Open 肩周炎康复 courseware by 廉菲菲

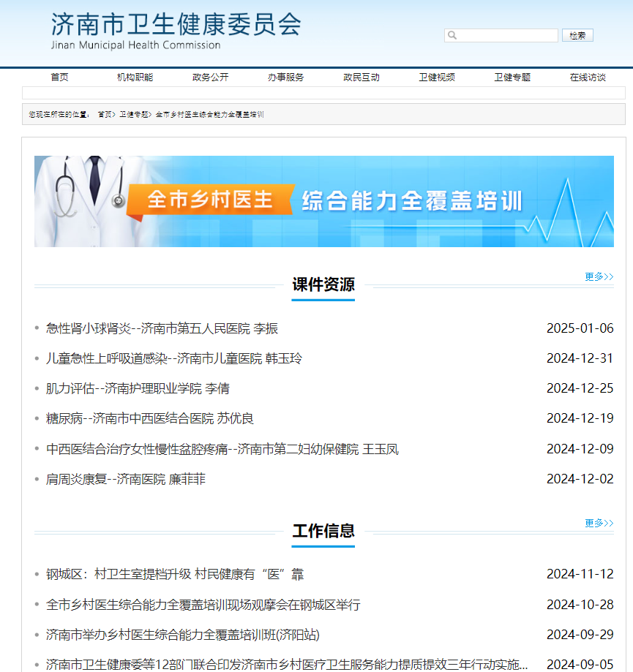pos(125,479)
